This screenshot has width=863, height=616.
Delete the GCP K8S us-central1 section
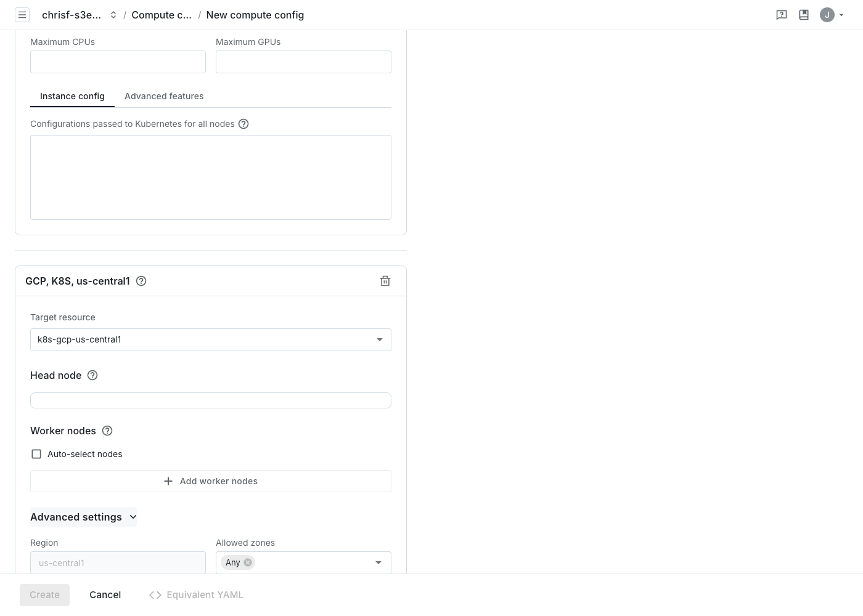tap(385, 281)
